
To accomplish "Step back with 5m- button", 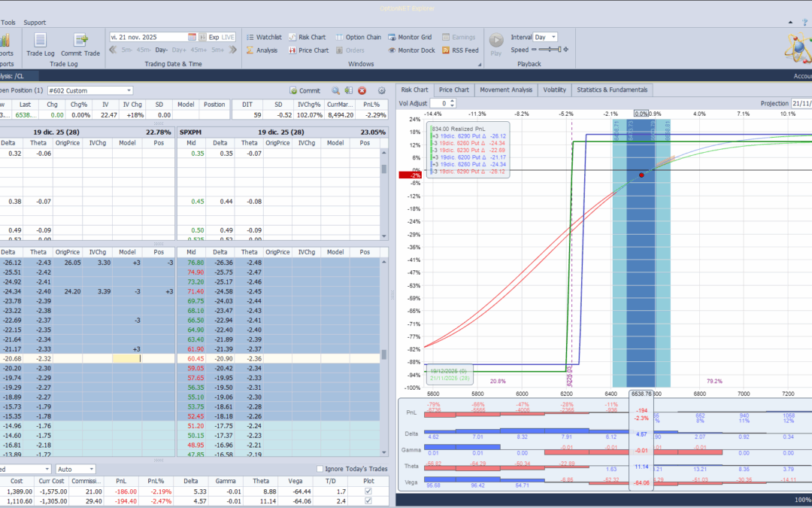I will click(127, 50).
